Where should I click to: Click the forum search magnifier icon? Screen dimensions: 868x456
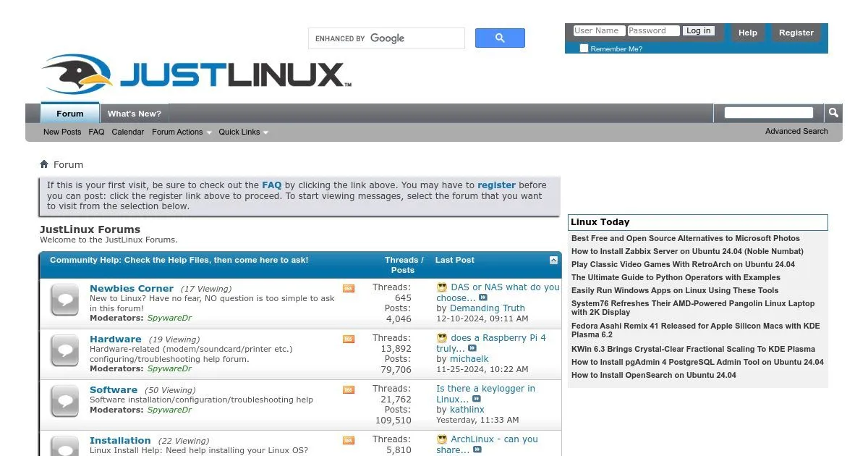[x=833, y=113]
